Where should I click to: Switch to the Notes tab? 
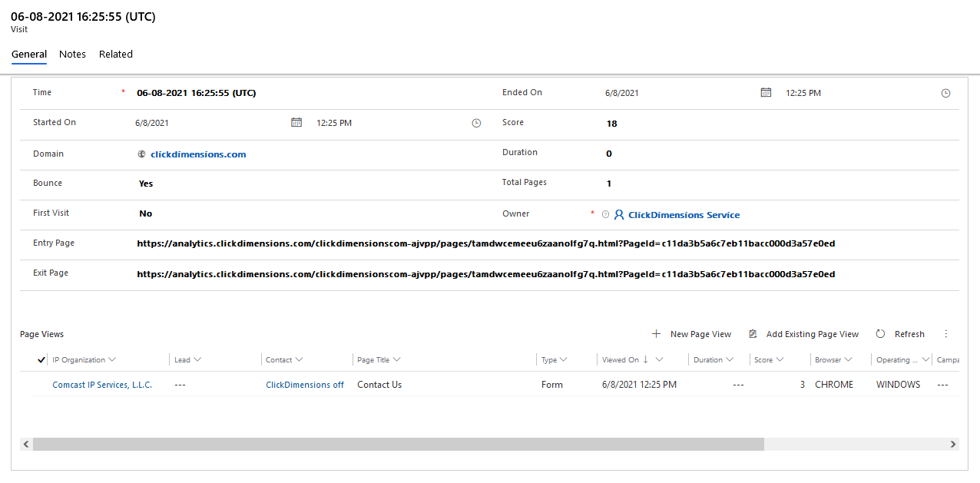click(72, 54)
